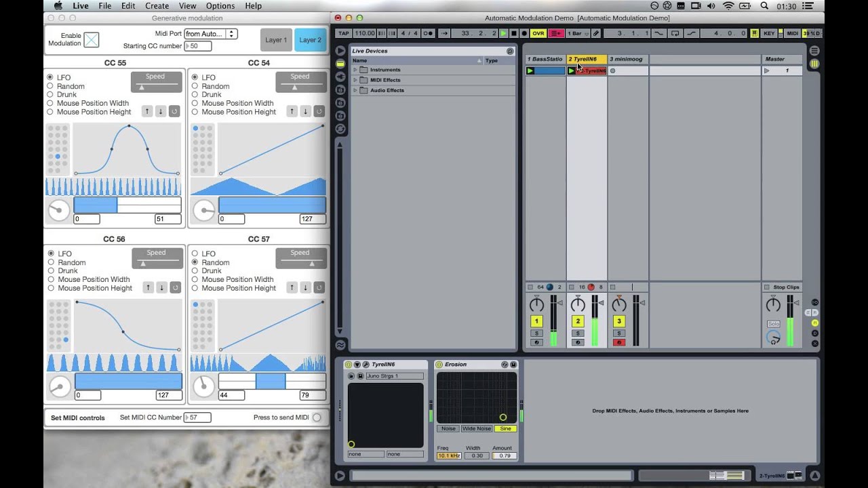Enable the MIDI map mode switch
Viewport: 868px width, 488px height.
point(792,33)
